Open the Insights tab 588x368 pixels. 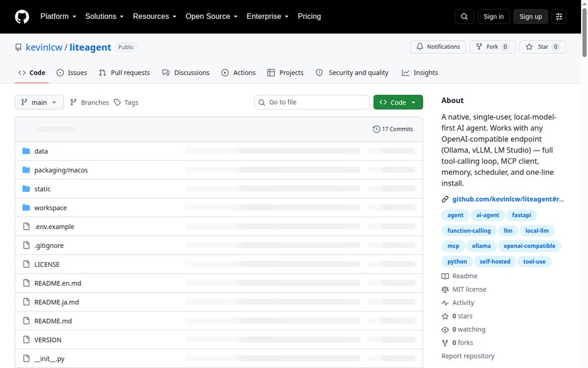pos(420,72)
